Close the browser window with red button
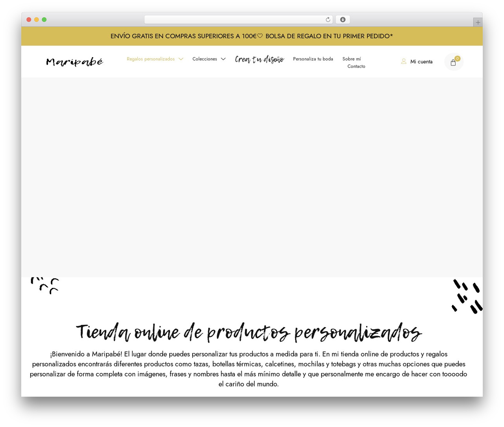 point(29,20)
